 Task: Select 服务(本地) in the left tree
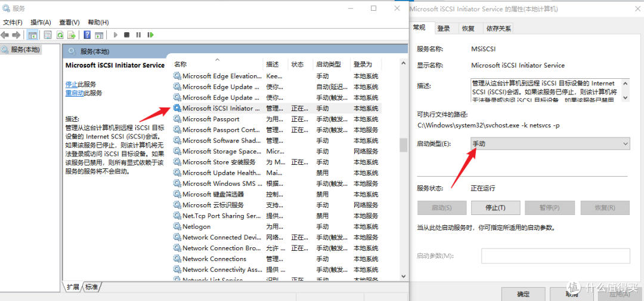(25, 50)
